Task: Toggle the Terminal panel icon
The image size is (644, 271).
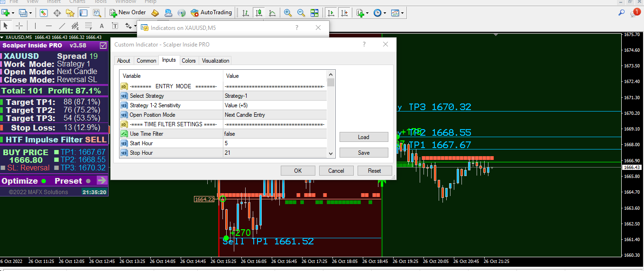Action: tap(83, 13)
